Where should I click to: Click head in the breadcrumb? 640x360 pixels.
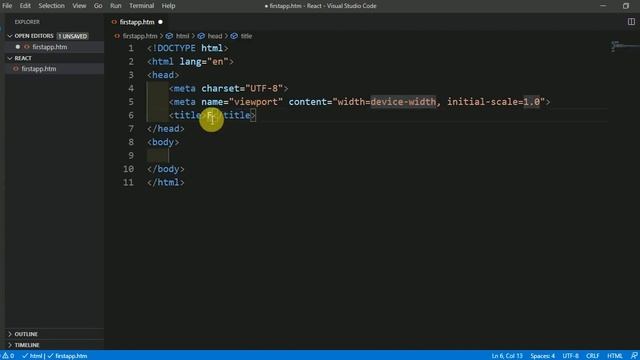215,36
